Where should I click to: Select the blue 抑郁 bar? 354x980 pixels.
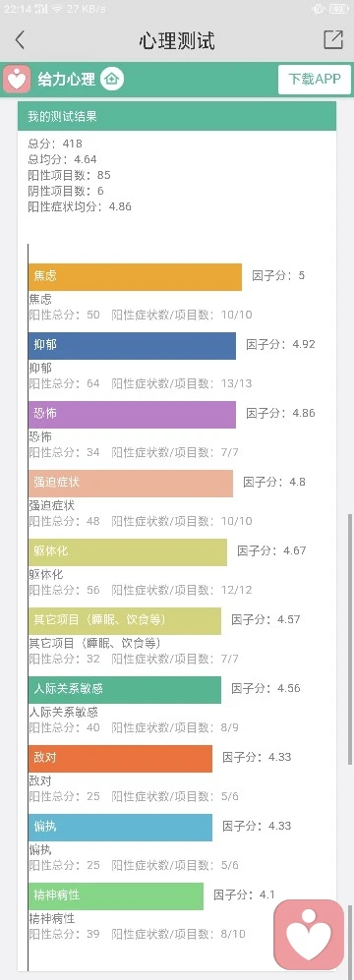point(132,346)
